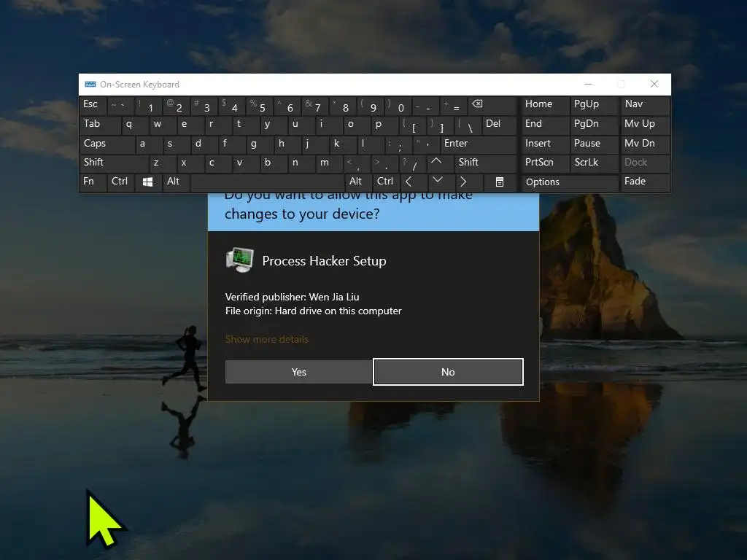Toggle the left Shift key
747x560 pixels.
[x=114, y=163]
